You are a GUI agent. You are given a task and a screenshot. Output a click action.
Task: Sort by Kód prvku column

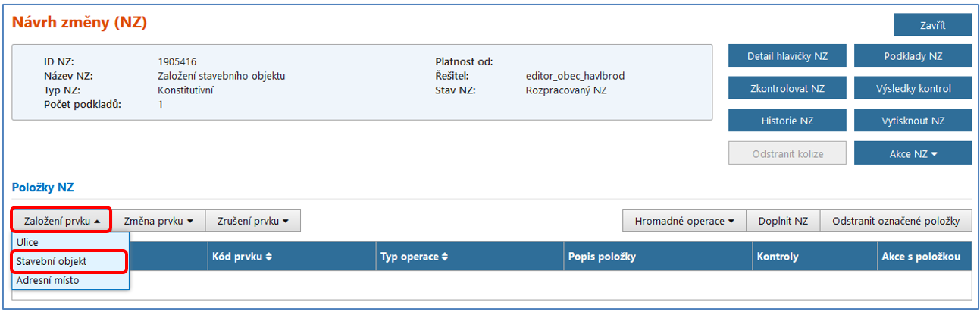click(x=243, y=257)
